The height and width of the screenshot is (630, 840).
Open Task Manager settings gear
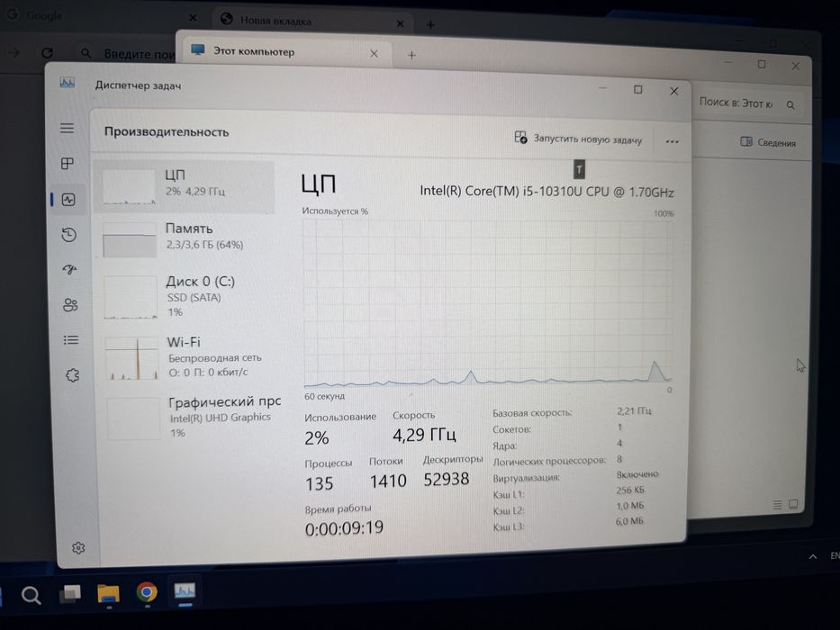point(78,548)
